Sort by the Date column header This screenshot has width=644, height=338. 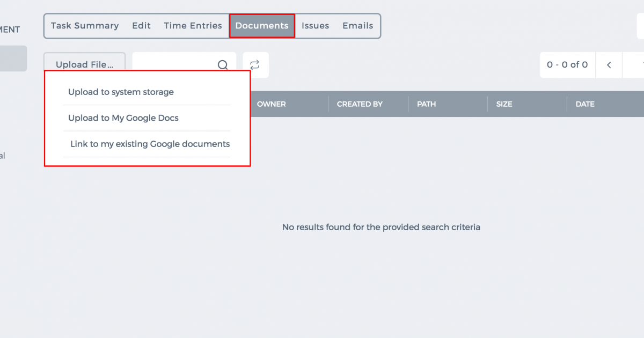coord(585,104)
